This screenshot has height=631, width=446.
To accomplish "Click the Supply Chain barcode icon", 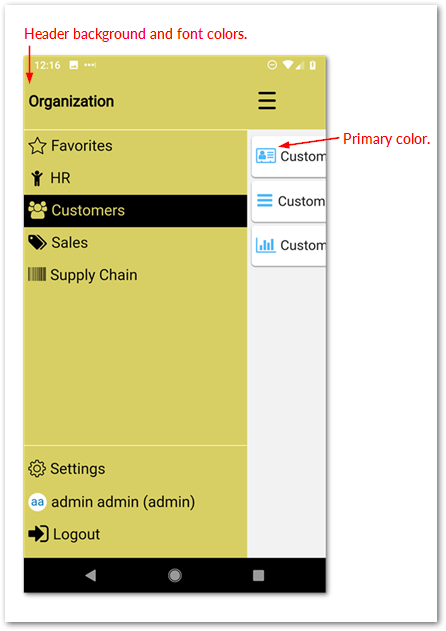I will tap(37, 274).
